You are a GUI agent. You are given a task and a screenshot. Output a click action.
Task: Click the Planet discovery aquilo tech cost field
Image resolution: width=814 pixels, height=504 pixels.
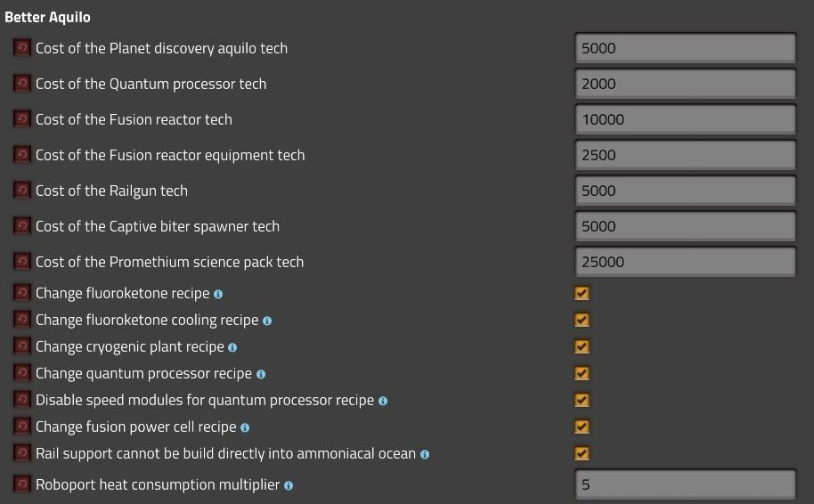pyautogui.click(x=684, y=48)
